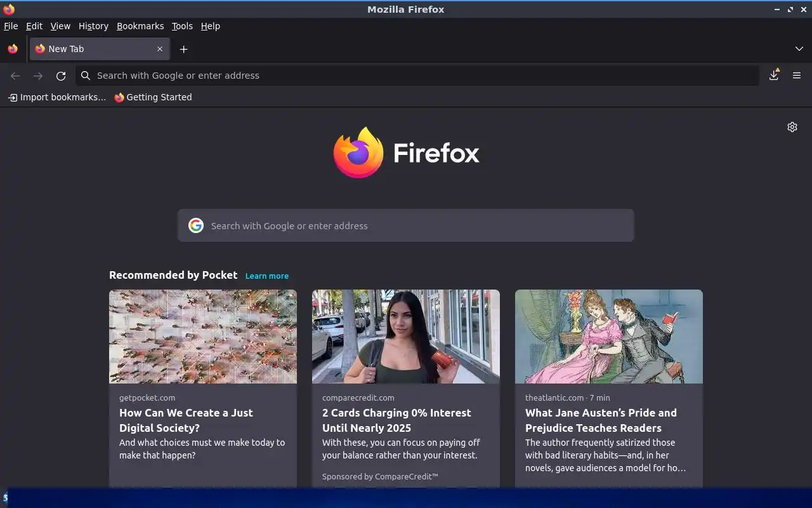Personalize new tab with gear icon

coord(792,127)
